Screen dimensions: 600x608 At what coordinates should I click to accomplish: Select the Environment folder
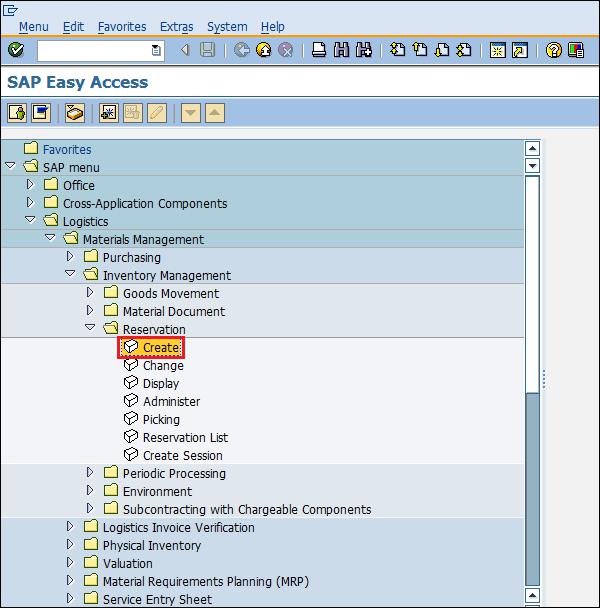(x=147, y=491)
